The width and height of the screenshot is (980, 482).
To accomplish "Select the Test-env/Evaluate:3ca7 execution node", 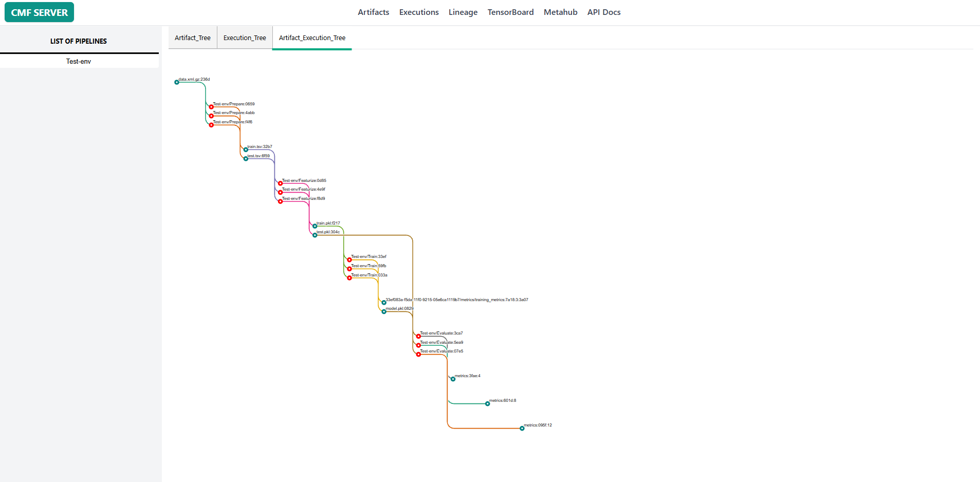I will click(x=418, y=336).
